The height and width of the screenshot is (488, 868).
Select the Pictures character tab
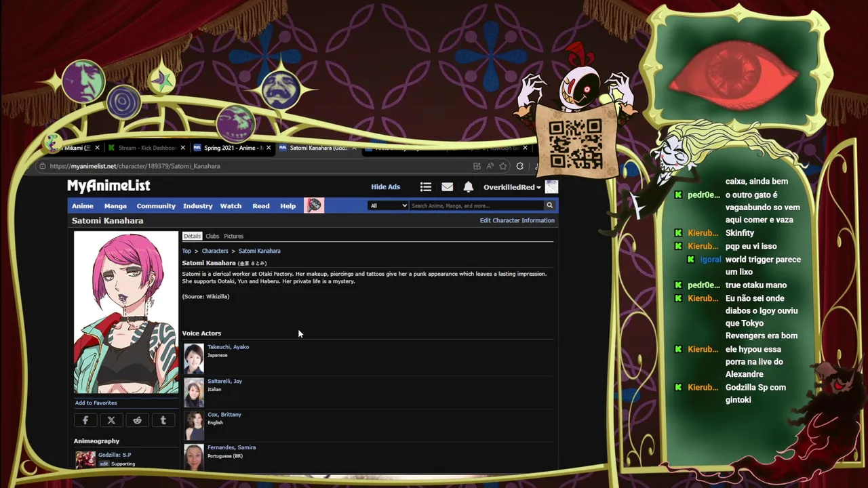tap(233, 236)
